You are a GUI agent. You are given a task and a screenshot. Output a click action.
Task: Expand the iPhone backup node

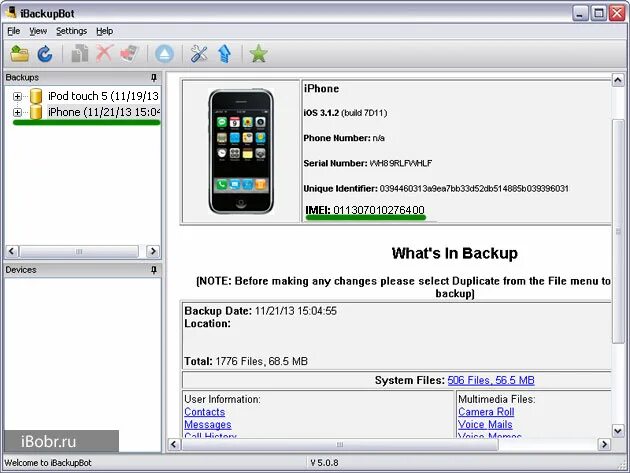coord(17,112)
